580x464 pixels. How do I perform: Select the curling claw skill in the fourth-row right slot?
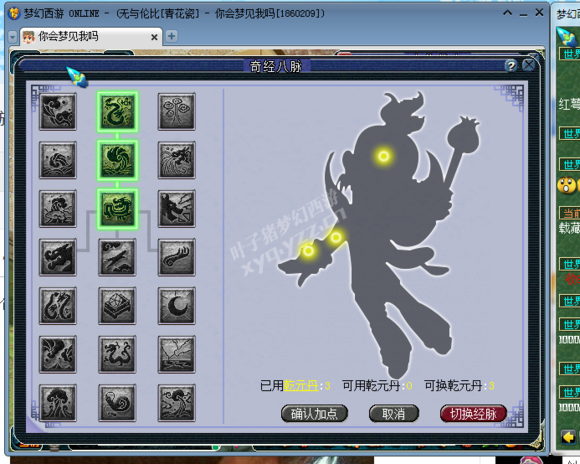click(176, 257)
